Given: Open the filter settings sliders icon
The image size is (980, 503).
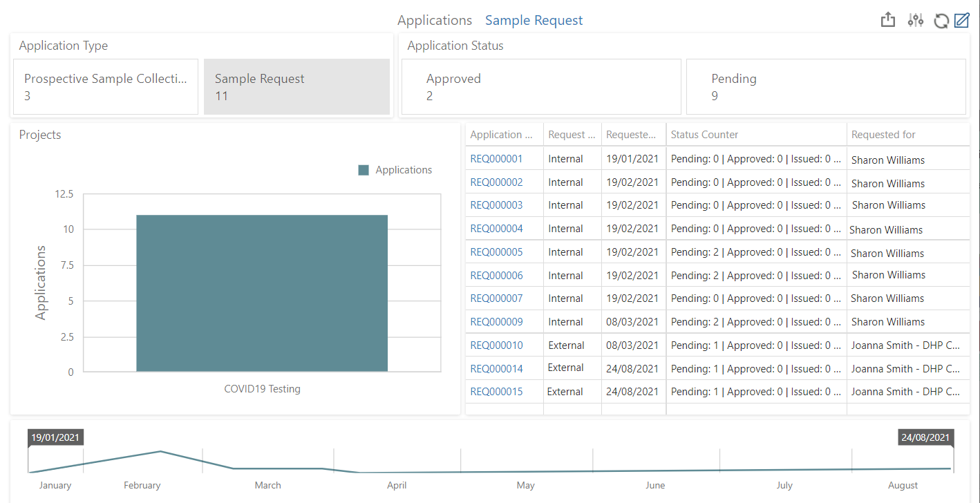Looking at the screenshot, I should [x=915, y=20].
